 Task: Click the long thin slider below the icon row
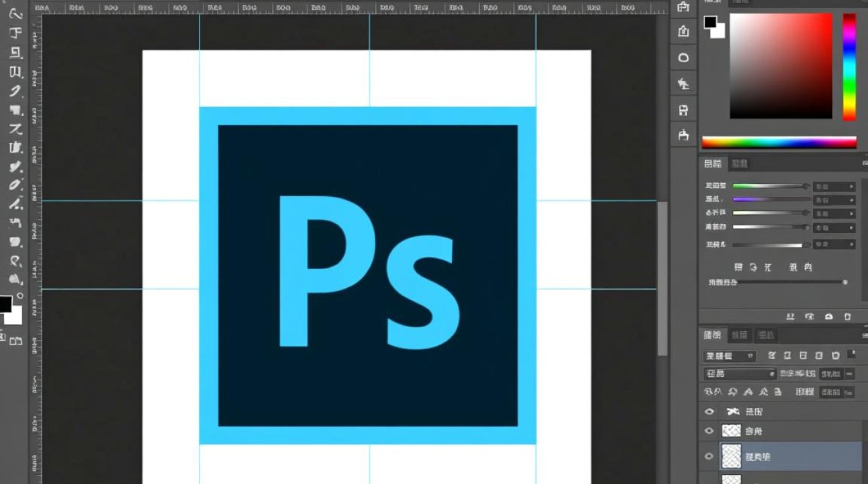click(792, 282)
